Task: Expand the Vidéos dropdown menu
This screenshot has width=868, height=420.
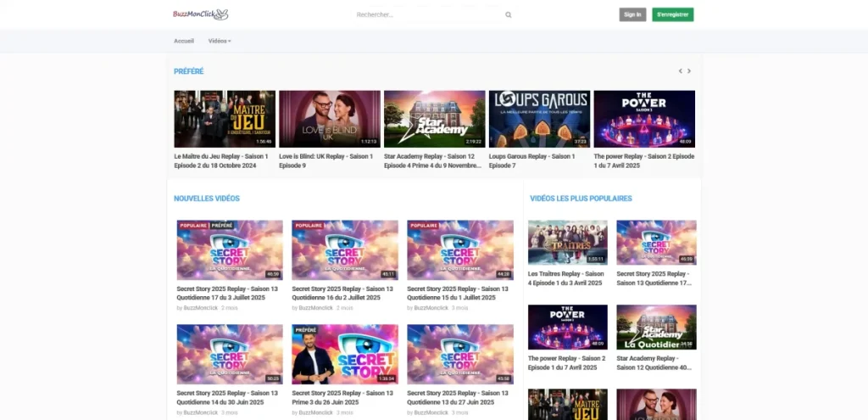Action: tap(220, 41)
